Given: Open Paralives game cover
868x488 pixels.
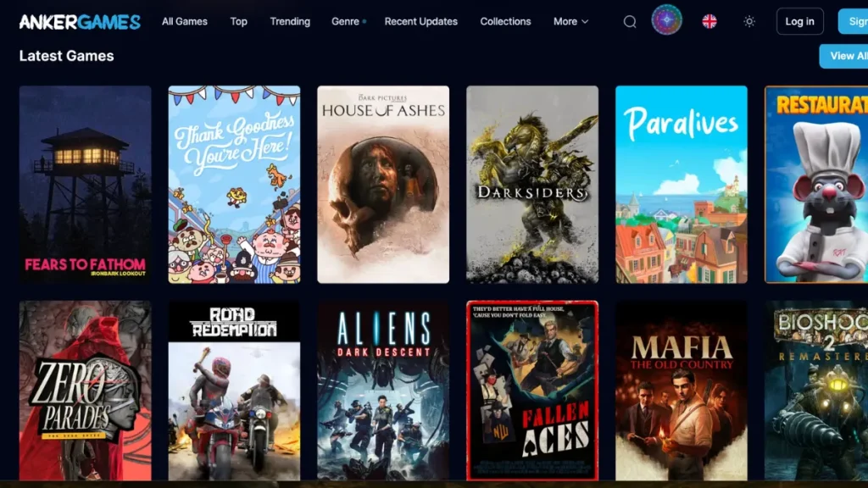Looking at the screenshot, I should click(x=682, y=184).
